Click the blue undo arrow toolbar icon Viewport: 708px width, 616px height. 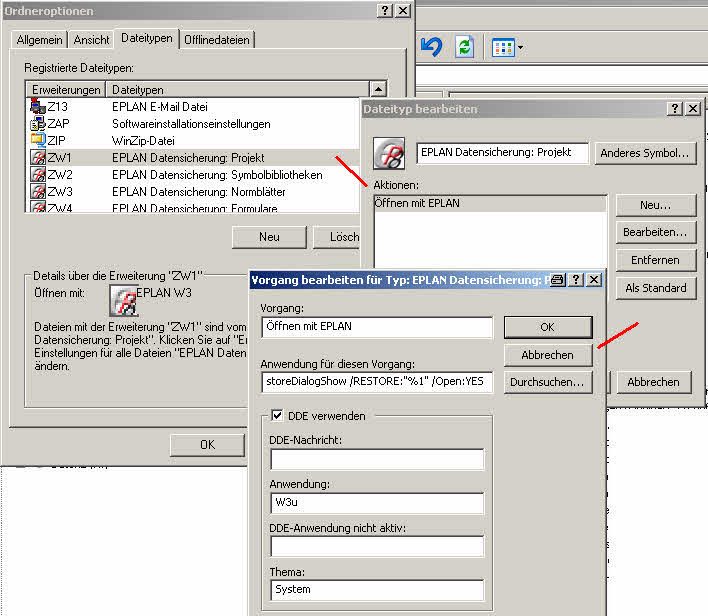(x=431, y=47)
